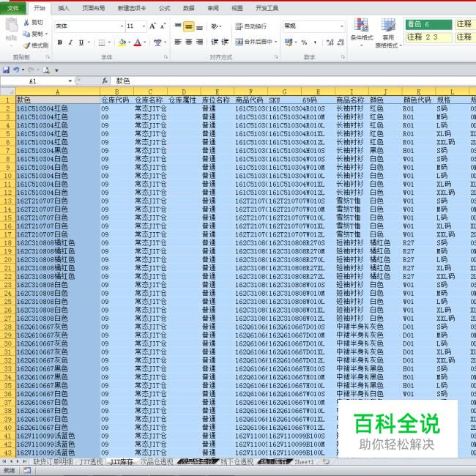Toggle Wrap Text (自动换行)
476x476 pixels.
(250, 26)
